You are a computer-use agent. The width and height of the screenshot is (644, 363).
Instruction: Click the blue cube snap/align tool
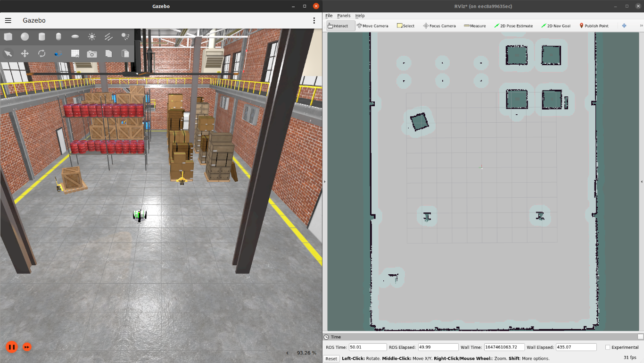click(58, 54)
